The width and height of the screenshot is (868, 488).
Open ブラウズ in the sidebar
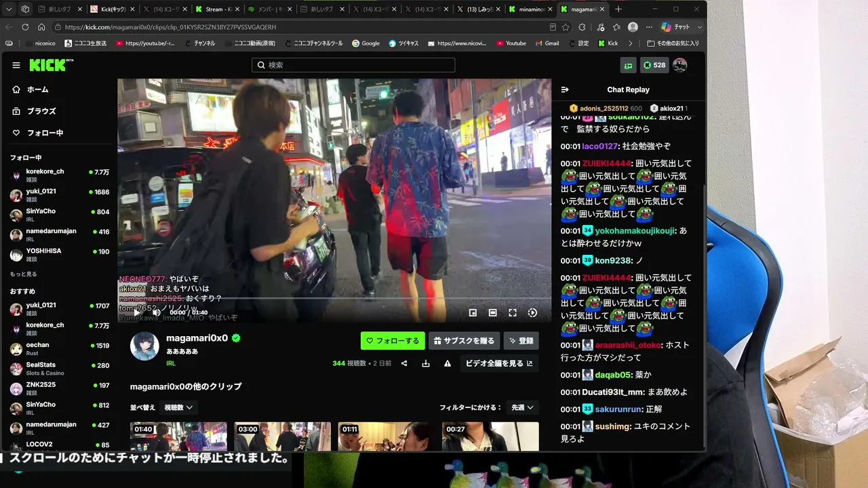(34, 111)
